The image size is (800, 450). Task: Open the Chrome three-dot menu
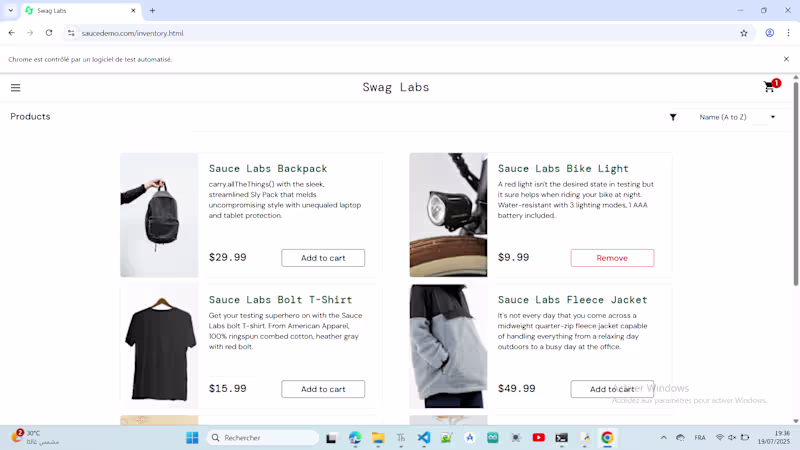click(788, 33)
